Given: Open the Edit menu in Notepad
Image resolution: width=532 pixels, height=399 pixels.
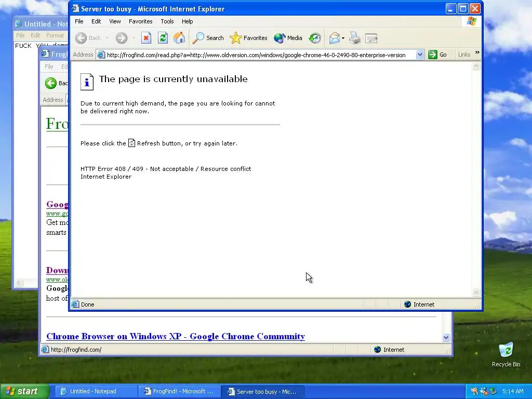Looking at the screenshot, I should pos(35,35).
